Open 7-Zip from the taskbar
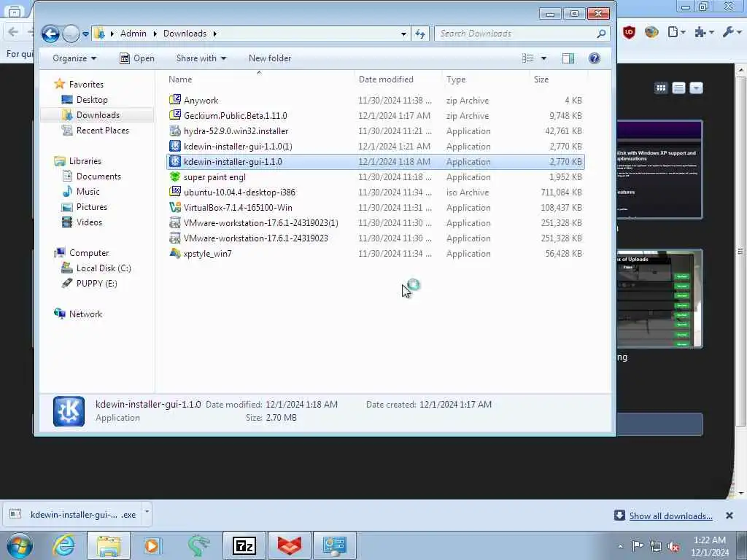The height and width of the screenshot is (560, 747). tap(244, 545)
